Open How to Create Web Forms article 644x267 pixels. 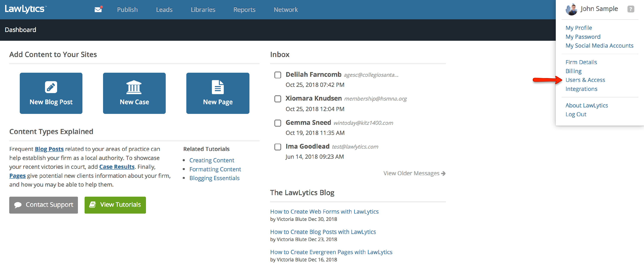tap(324, 211)
